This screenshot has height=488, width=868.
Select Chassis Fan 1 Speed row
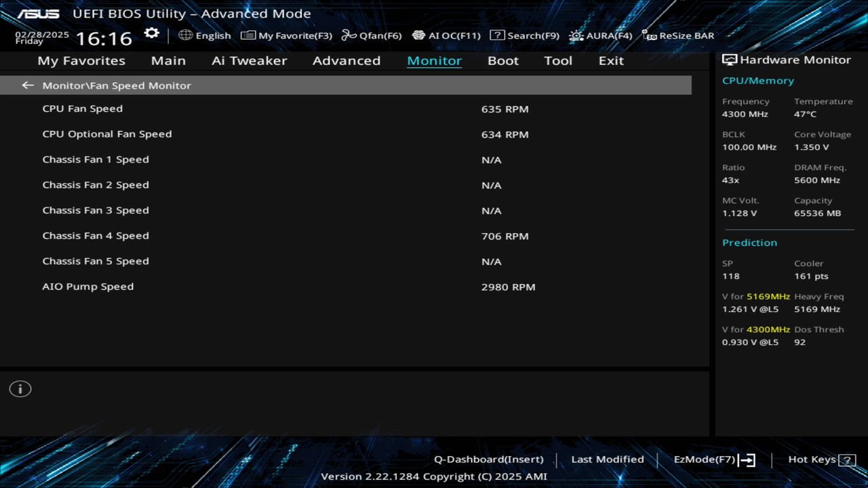(x=346, y=159)
